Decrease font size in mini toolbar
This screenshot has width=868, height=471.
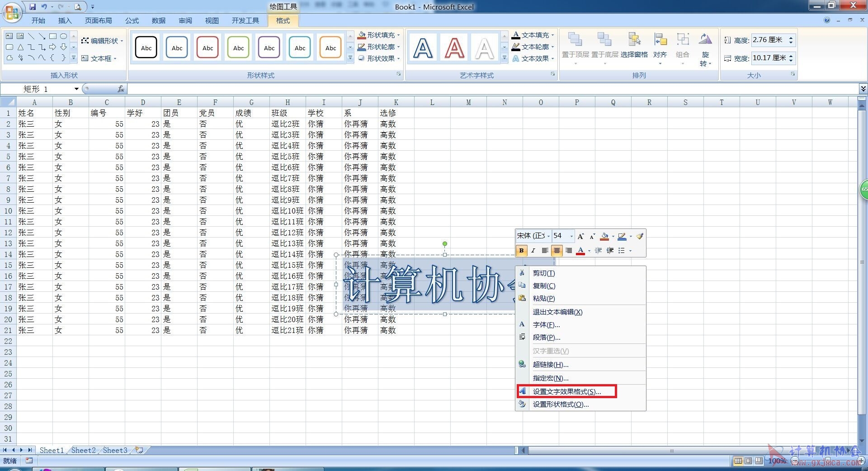tap(592, 236)
